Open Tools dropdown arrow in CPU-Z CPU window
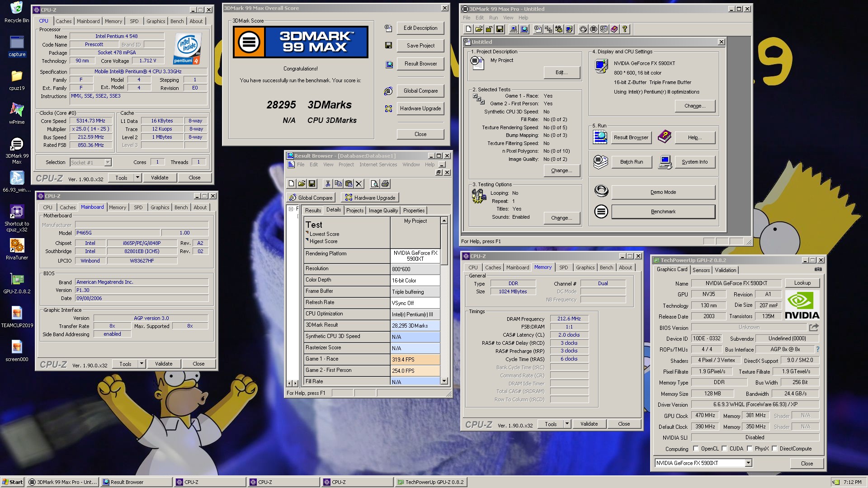 [x=137, y=178]
